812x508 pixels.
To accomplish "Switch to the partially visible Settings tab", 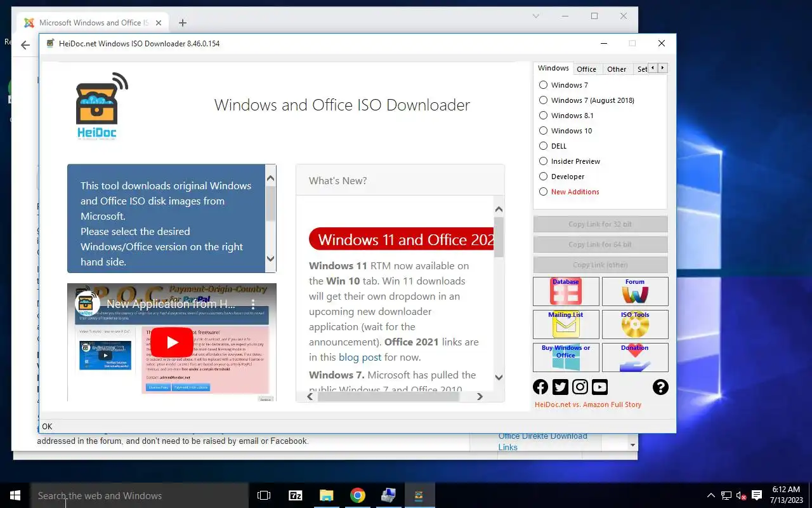I will point(641,69).
